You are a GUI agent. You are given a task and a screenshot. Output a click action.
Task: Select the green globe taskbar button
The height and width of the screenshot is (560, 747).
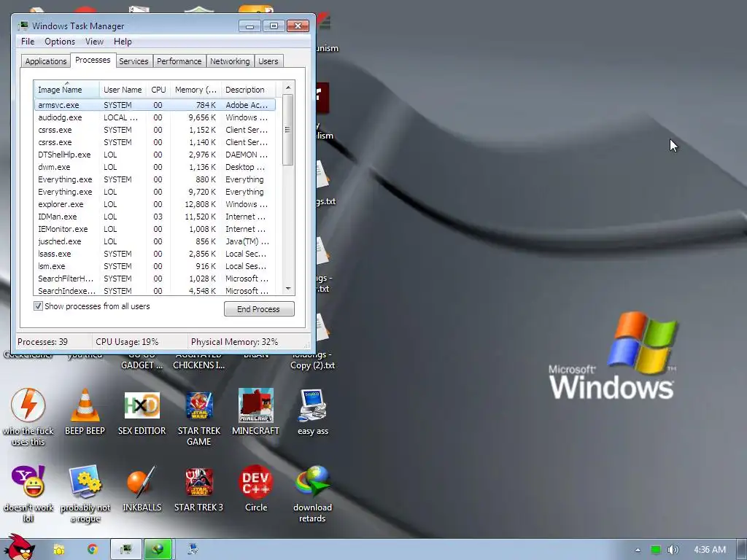pyautogui.click(x=158, y=550)
